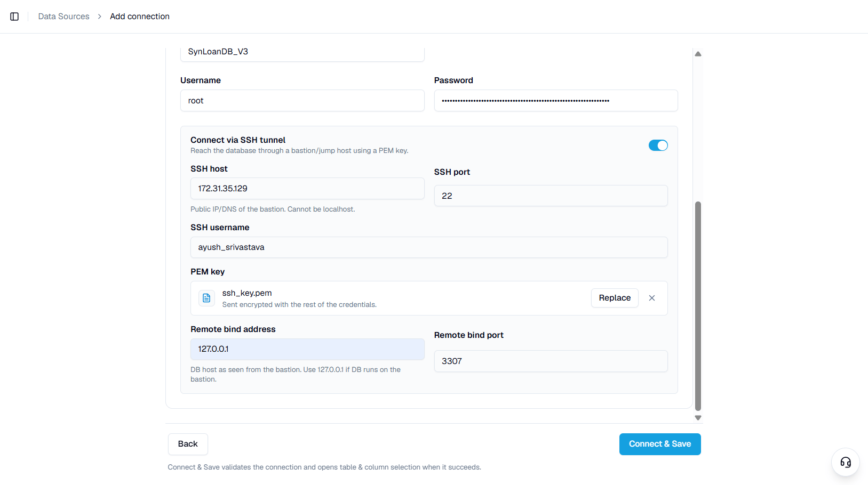Click 'Sent encrypted with the rest' note
868x485 pixels.
(x=299, y=305)
